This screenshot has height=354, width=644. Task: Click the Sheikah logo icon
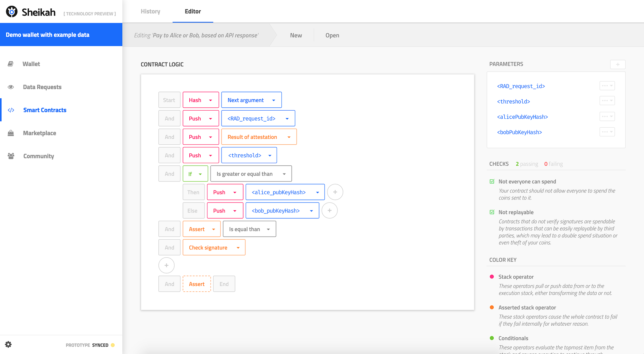point(12,12)
